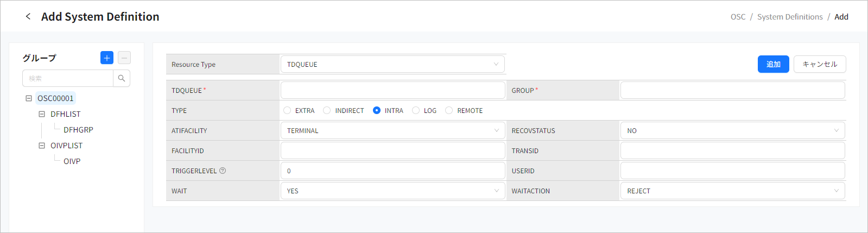
Task: Click the TDQUEUE name input field
Action: pyautogui.click(x=392, y=90)
